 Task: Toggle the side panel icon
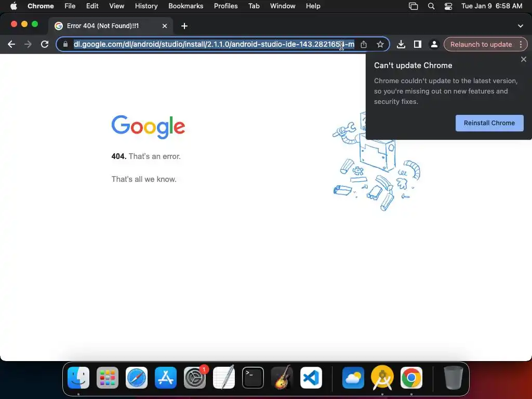pyautogui.click(x=417, y=44)
